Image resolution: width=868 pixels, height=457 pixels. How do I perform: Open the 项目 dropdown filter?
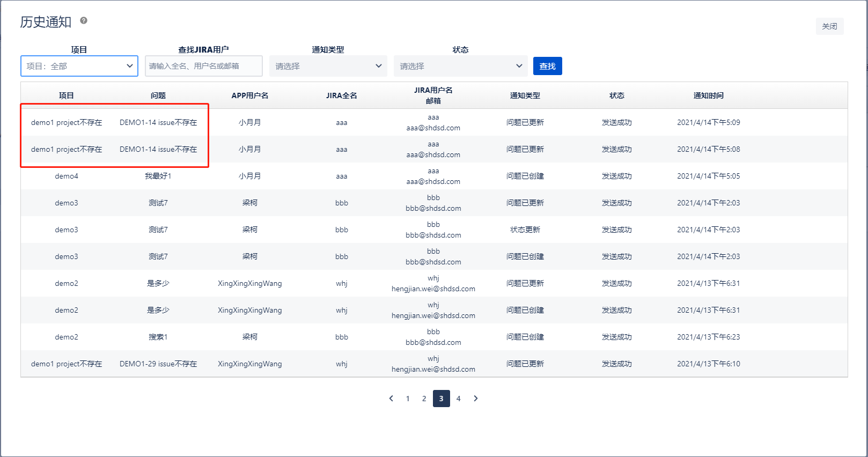pyautogui.click(x=79, y=66)
